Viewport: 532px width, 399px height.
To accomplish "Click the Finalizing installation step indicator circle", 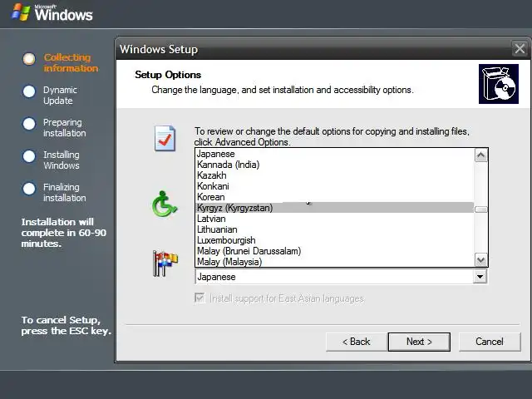I will click(x=29, y=189).
